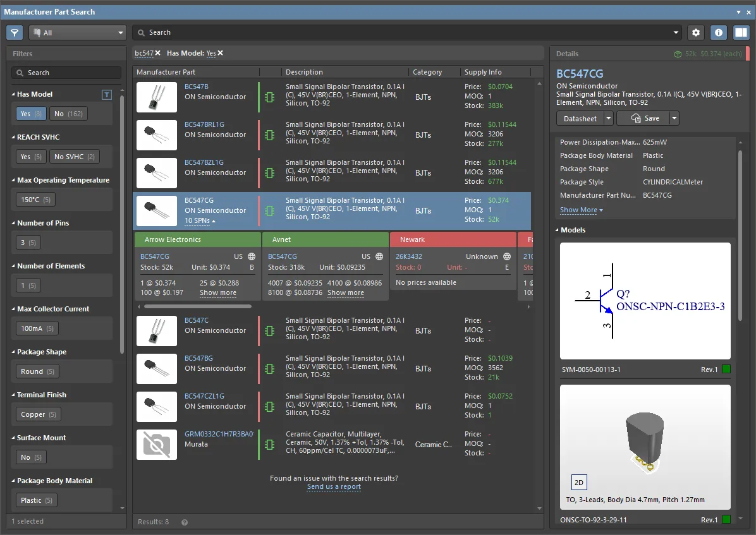Image resolution: width=756 pixels, height=535 pixels.
Task: Switch model preview to 2D view
Action: coord(579,483)
